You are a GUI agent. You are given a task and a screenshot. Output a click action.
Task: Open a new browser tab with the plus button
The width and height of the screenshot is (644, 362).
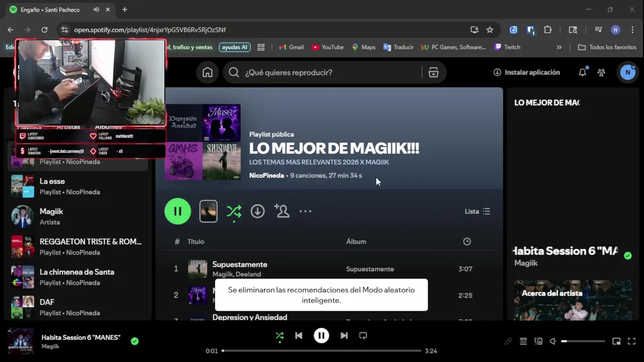(125, 10)
